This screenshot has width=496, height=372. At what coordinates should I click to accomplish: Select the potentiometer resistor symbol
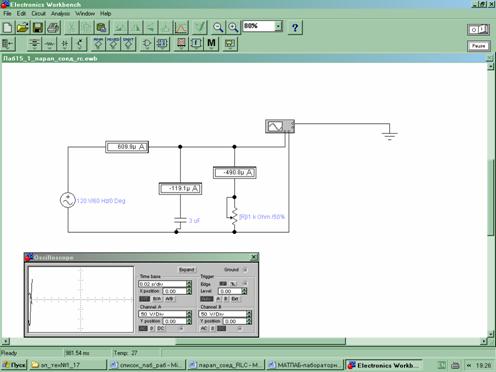pos(234,217)
